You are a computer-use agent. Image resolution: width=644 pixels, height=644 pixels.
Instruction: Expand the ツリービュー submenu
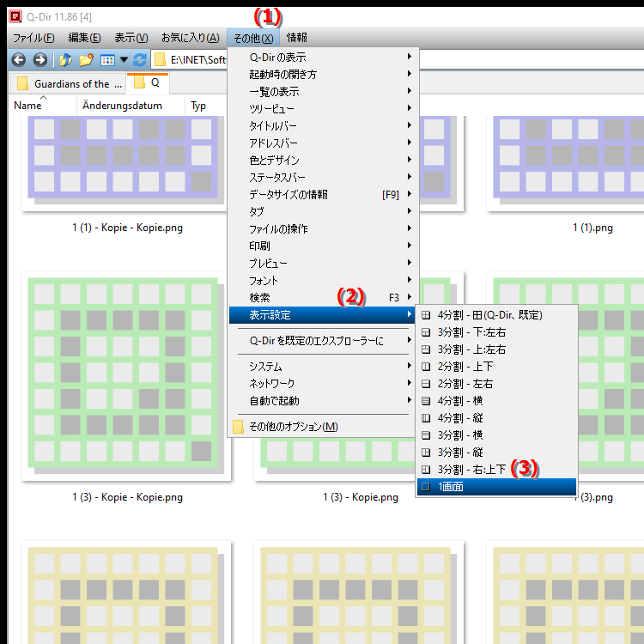[323, 109]
